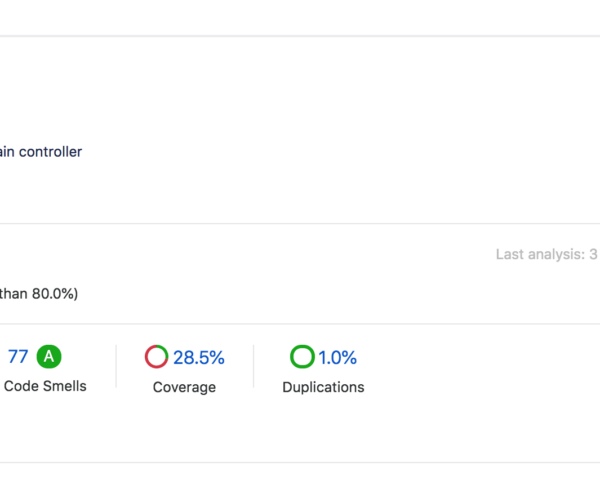Viewport: 600px width, 480px height.
Task: Click the Code Smells label
Action: point(45,386)
